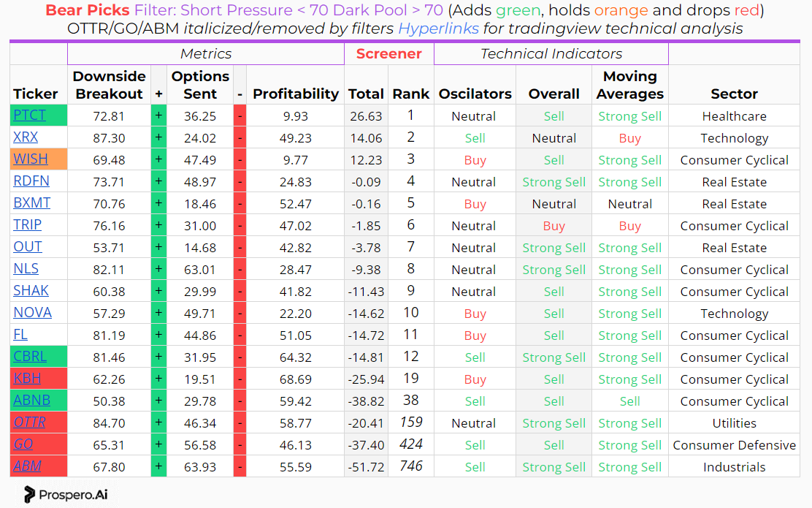Open the OUT ticker hyperlink
Viewport: 812px width, 508px height.
click(x=28, y=247)
